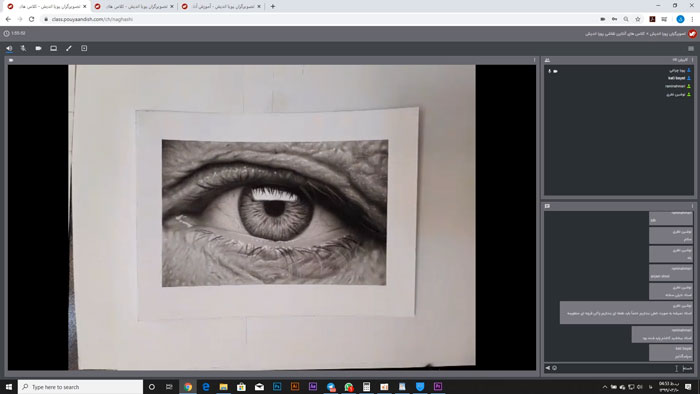Click the square file-share icon in toolbar
Screen dimensions: 700x394
pos(84,48)
